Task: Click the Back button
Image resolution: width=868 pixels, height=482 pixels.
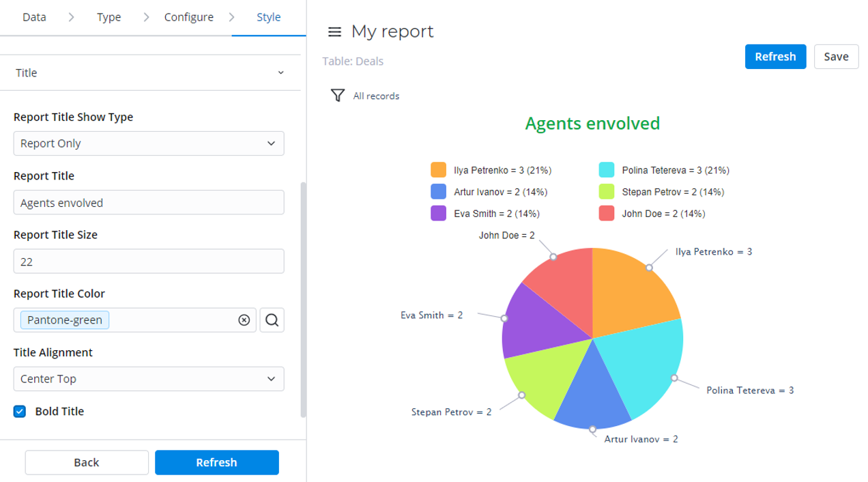Action: [87, 462]
